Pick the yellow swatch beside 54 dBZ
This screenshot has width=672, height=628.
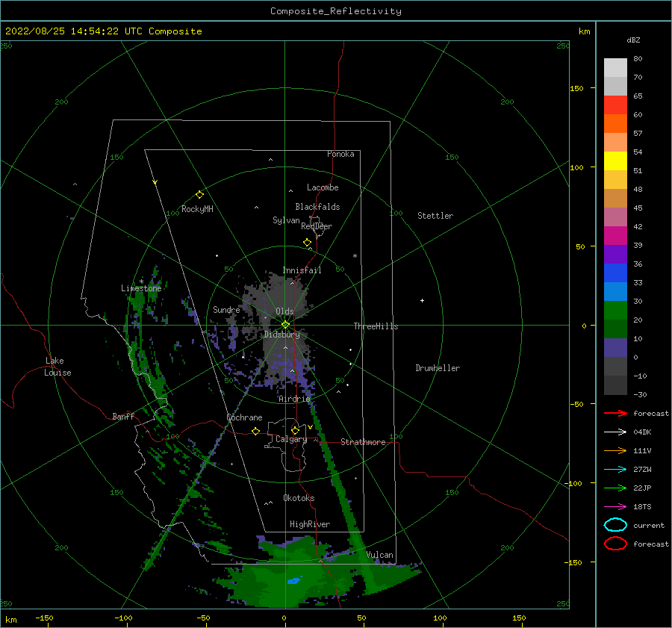point(615,161)
